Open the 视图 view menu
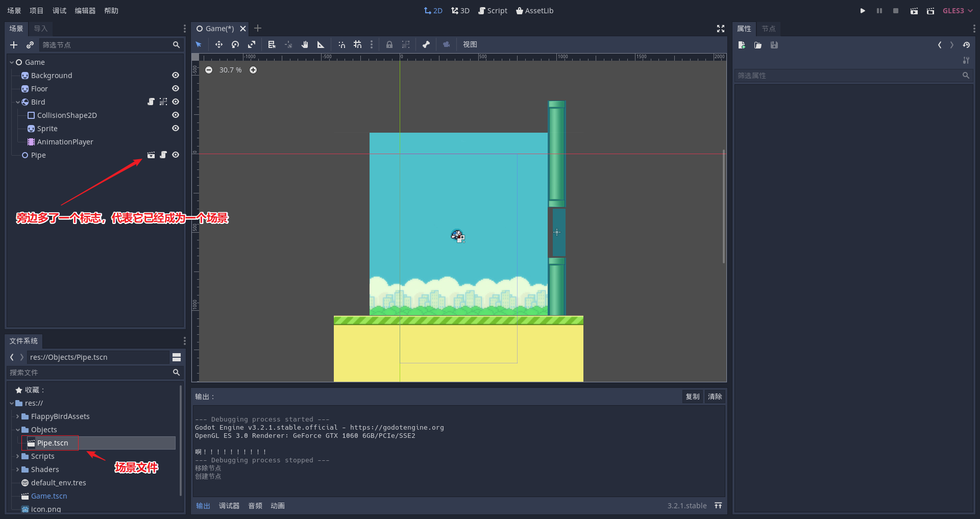980x519 pixels. click(x=470, y=44)
